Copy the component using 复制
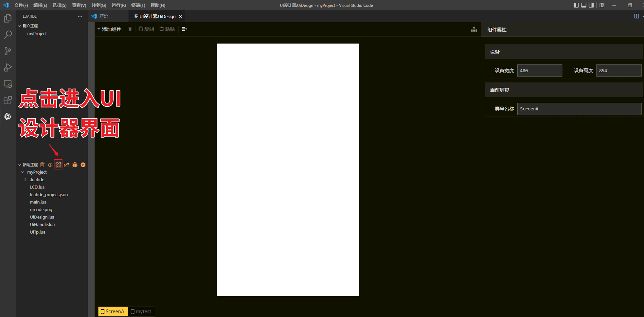 pyautogui.click(x=146, y=29)
